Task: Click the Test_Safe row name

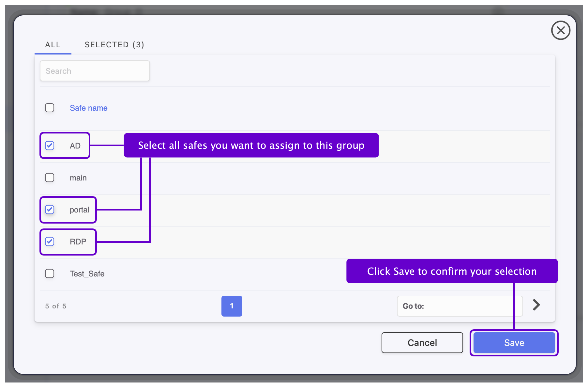Action: point(87,274)
